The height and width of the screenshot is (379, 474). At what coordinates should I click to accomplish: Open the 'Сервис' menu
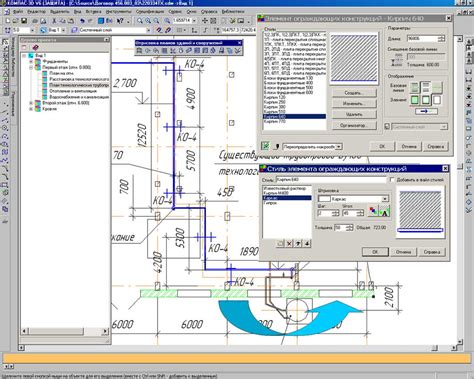[175, 12]
